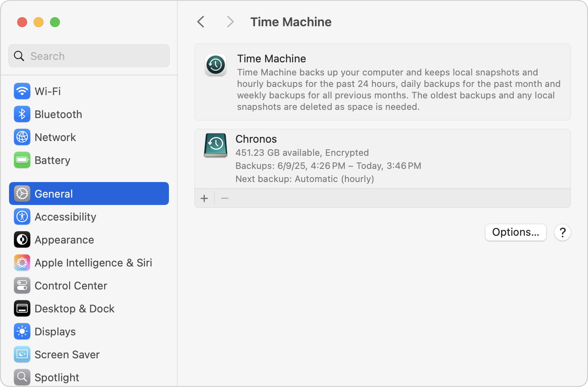The image size is (588, 387).
Task: Open Apple Intelligence & Siri settings
Action: tap(89, 262)
